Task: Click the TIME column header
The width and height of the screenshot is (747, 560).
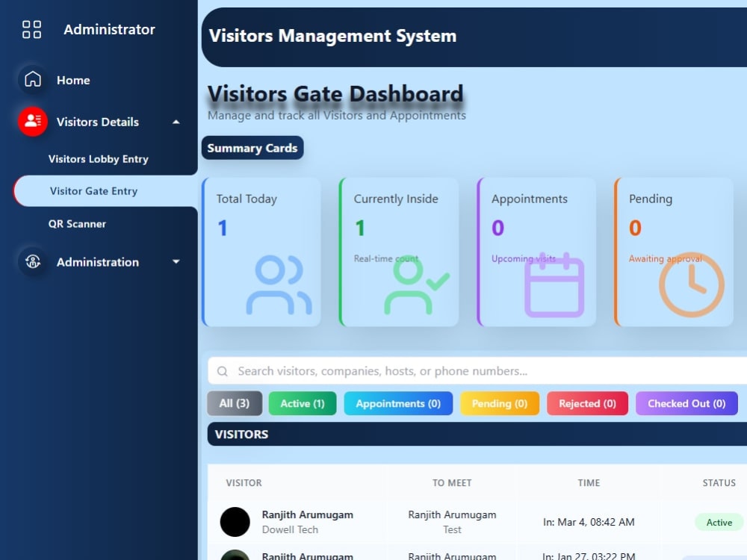Action: 589,483
